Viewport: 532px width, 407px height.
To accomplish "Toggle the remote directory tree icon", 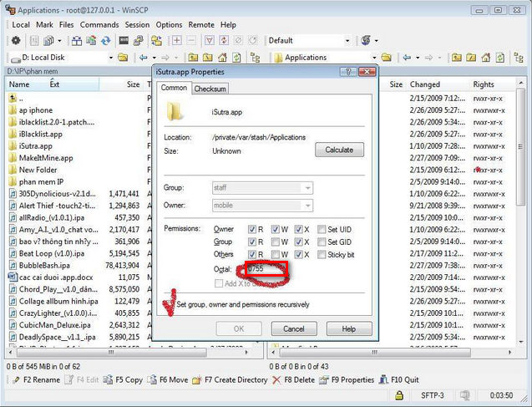I will click(519, 58).
